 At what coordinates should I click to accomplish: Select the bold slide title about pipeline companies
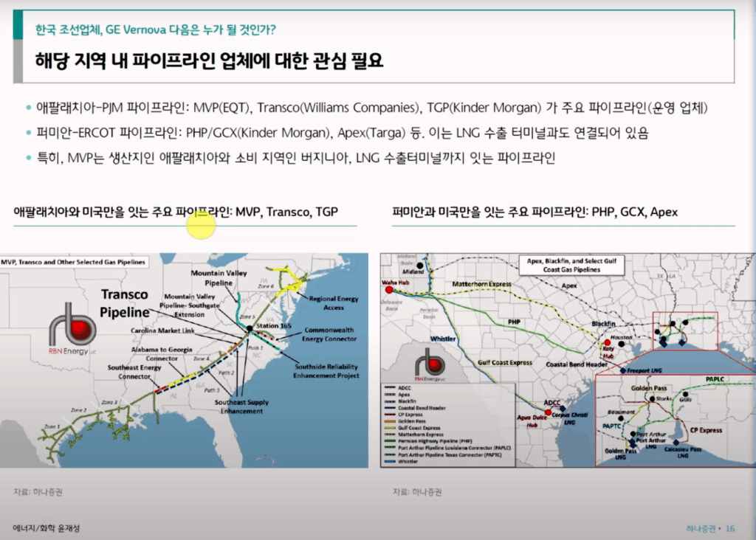pos(209,60)
